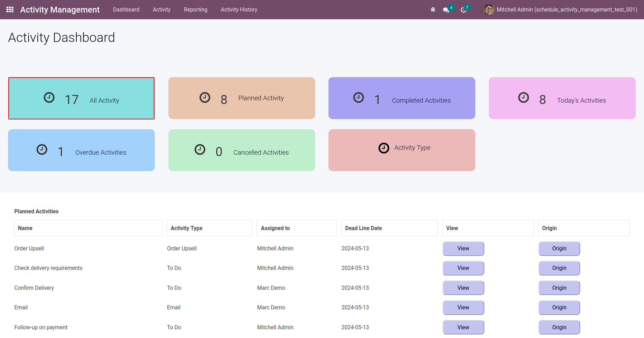The width and height of the screenshot is (644, 338).
Task: Click the Activity Type column header
Action: click(210, 228)
